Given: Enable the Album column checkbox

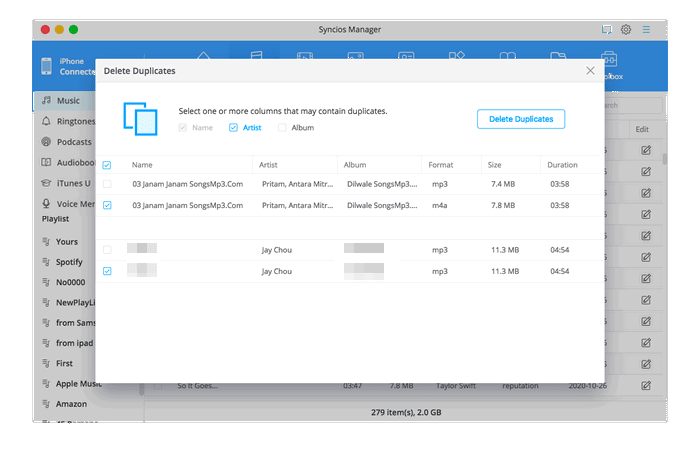Looking at the screenshot, I should coord(282,128).
